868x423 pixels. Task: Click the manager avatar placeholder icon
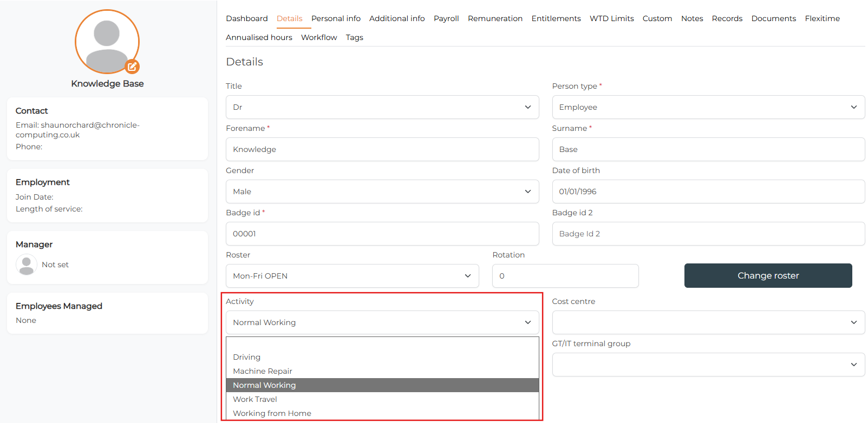click(x=26, y=265)
